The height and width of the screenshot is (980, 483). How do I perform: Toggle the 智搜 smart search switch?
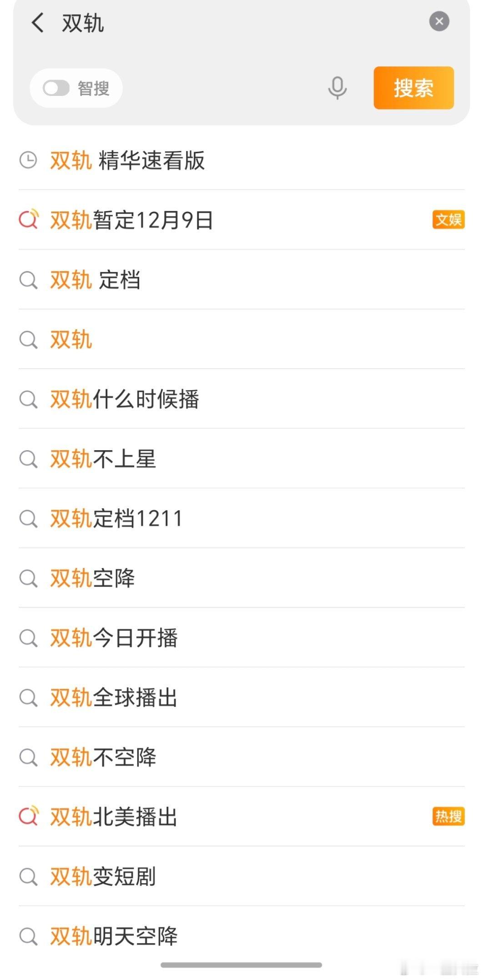pyautogui.click(x=56, y=88)
